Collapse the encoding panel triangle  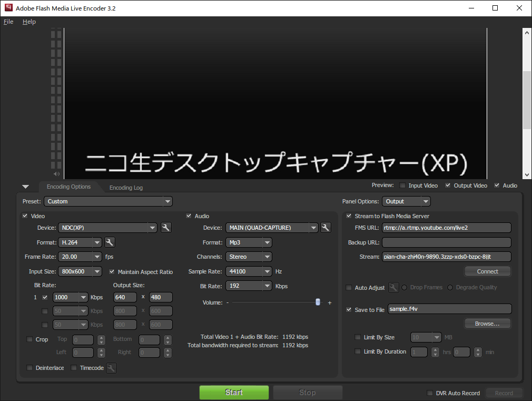tap(25, 187)
